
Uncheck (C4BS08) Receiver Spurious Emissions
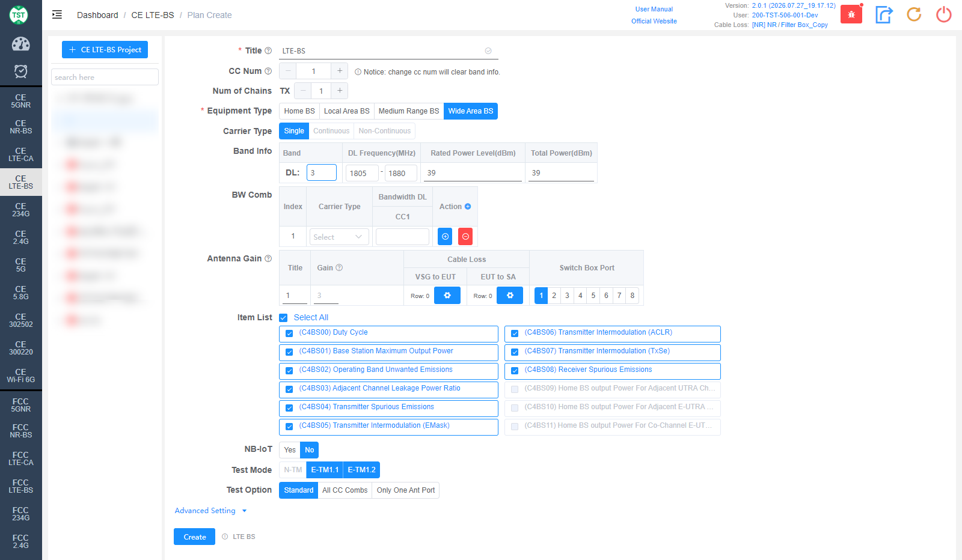coord(515,370)
